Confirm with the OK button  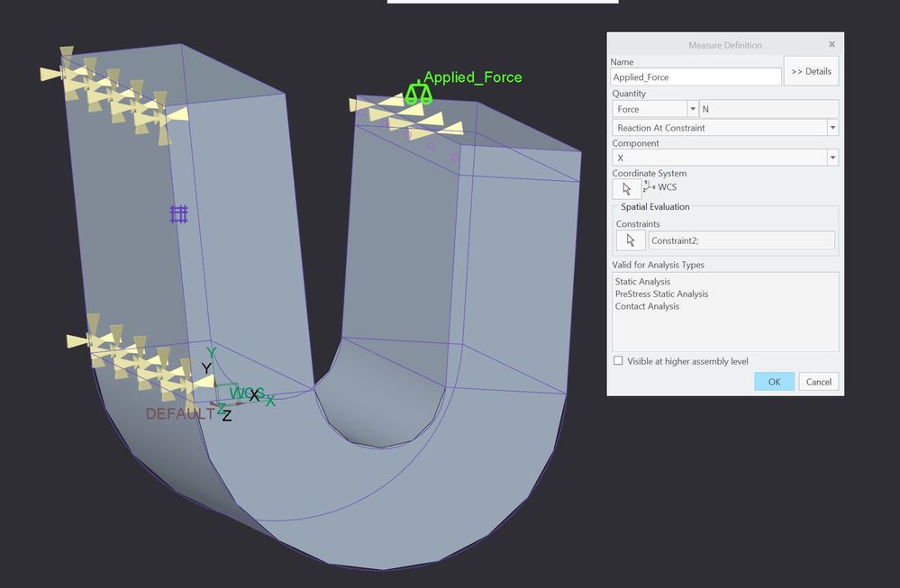tap(774, 382)
